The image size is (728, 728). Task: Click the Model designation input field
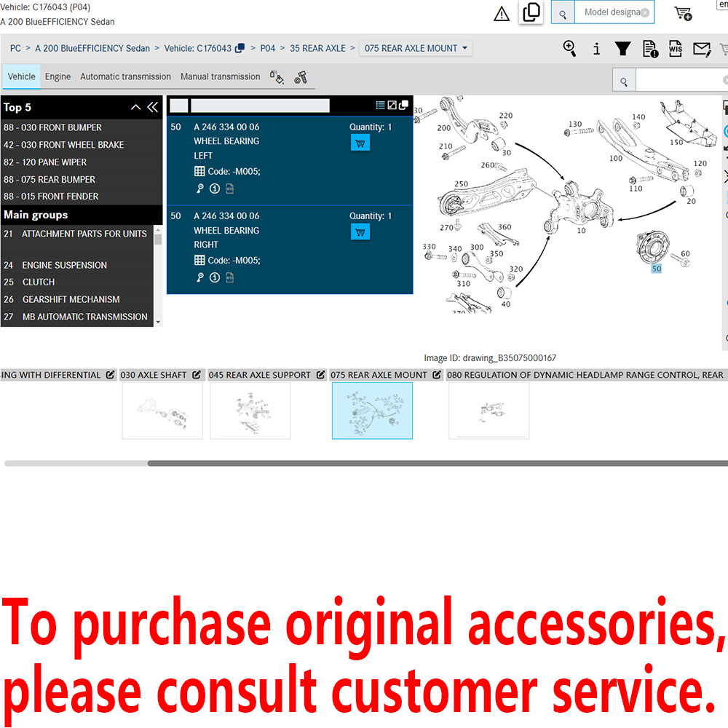(x=614, y=12)
